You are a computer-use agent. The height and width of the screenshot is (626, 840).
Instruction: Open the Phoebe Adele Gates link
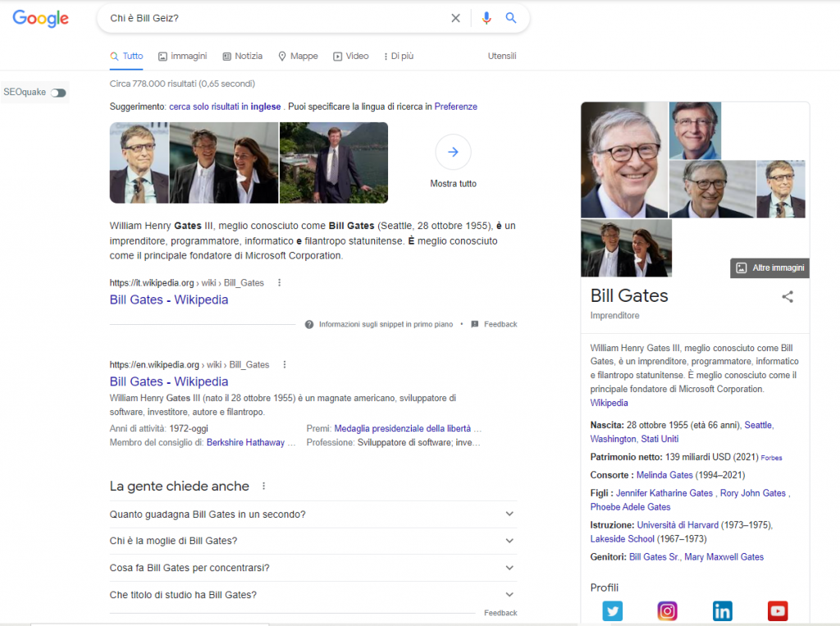pos(631,506)
